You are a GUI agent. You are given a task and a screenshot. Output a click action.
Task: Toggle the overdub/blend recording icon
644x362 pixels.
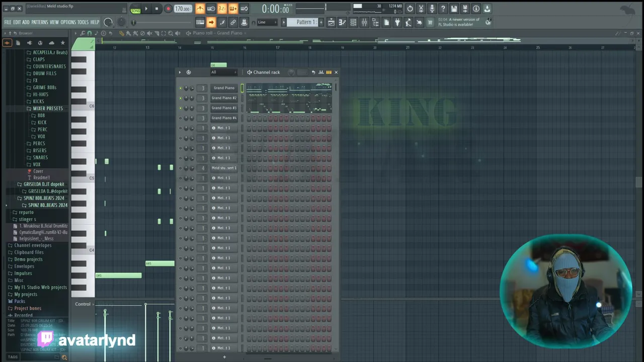tap(233, 9)
